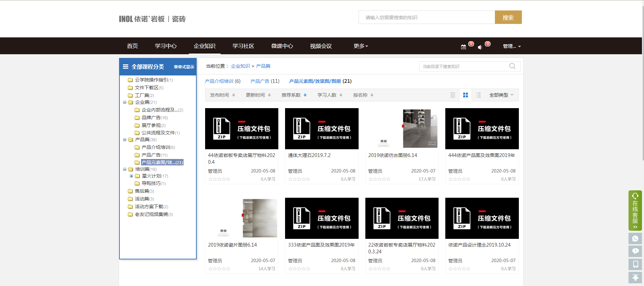Screen dimensions: 644x286
Task: Click the speaker announcement icon
Action: coord(480,47)
